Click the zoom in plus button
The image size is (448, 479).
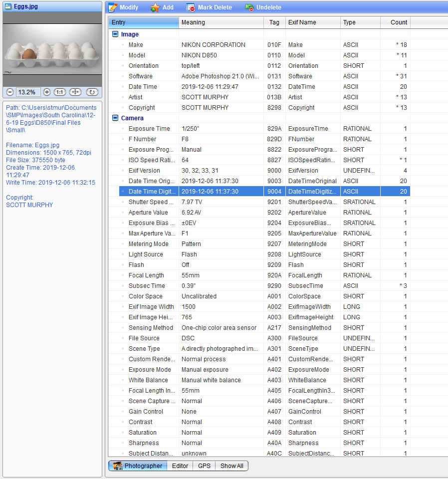47,92
